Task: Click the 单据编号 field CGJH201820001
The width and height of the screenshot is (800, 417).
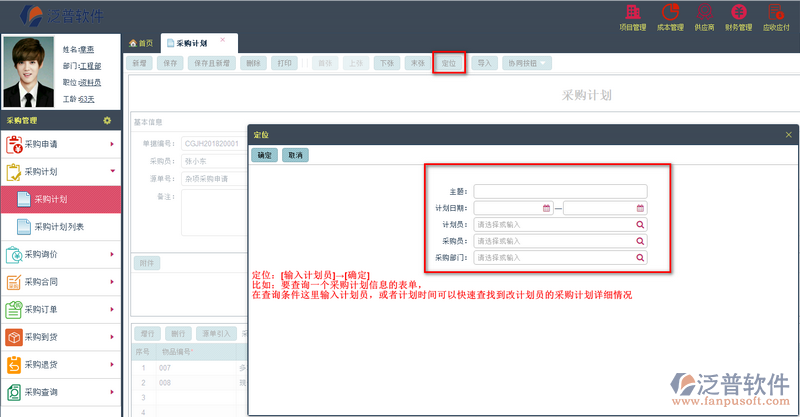Action: (214, 144)
